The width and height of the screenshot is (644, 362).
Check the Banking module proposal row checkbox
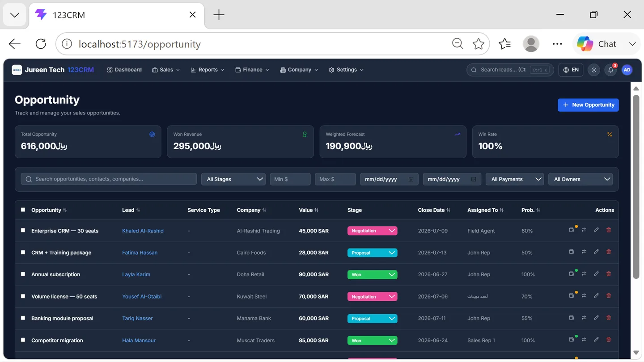click(23, 318)
